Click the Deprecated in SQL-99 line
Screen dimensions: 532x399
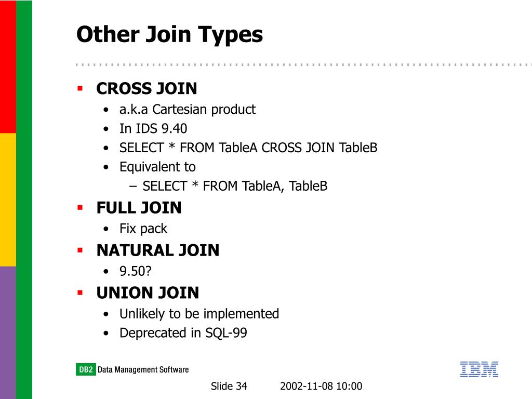(x=183, y=333)
